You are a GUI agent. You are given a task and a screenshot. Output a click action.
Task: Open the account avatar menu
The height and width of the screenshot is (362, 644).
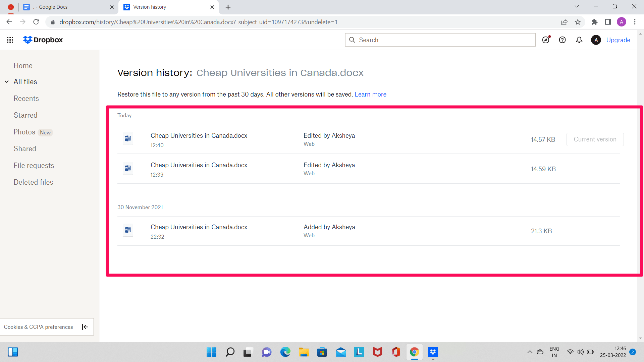coord(596,40)
